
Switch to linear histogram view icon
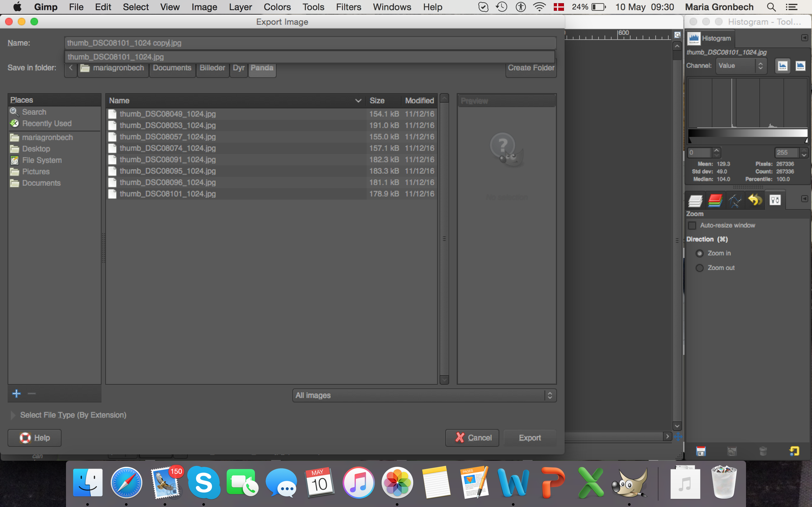click(783, 66)
